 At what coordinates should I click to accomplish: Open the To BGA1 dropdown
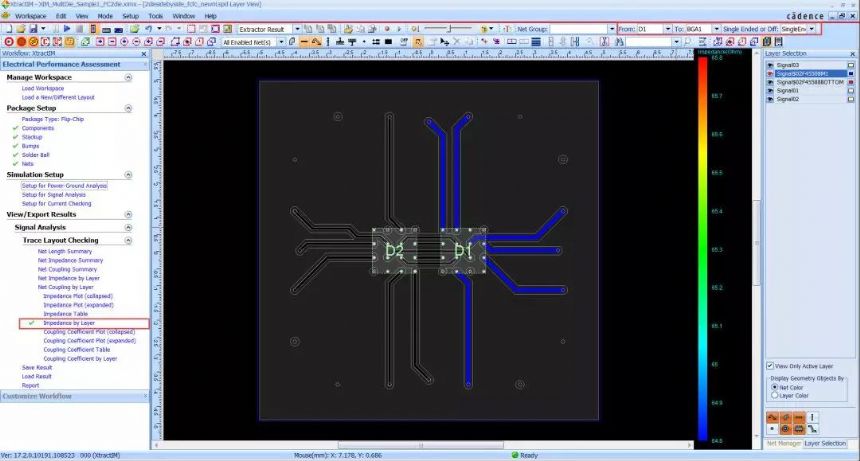(x=716, y=29)
